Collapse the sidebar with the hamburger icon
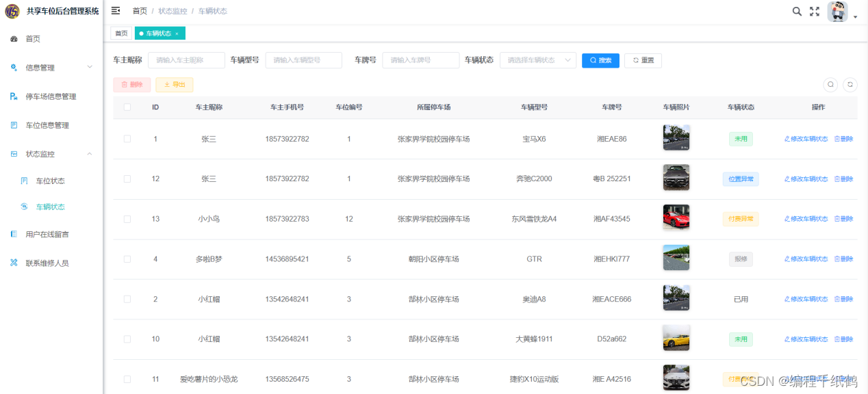 pyautogui.click(x=116, y=11)
